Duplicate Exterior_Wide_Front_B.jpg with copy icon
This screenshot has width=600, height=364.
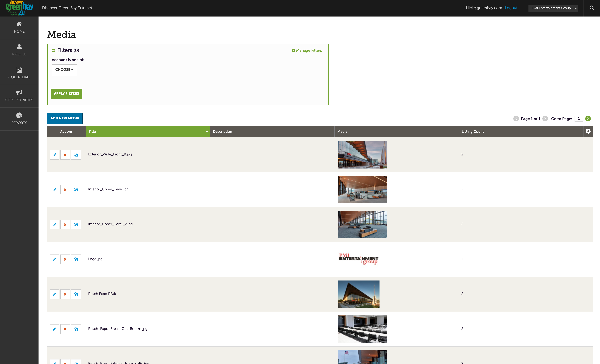coord(76,155)
